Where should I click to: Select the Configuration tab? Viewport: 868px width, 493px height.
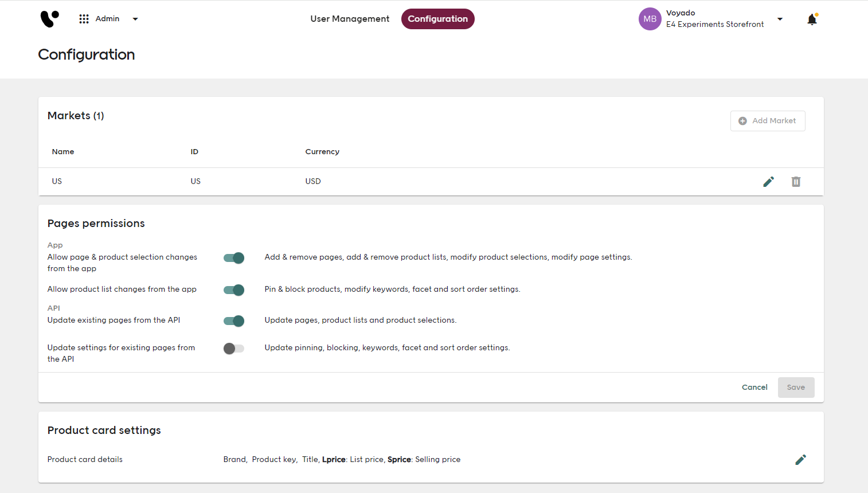coord(438,19)
